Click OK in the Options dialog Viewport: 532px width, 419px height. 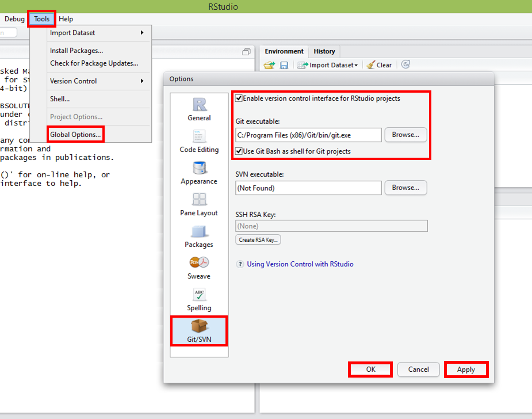[x=370, y=370]
